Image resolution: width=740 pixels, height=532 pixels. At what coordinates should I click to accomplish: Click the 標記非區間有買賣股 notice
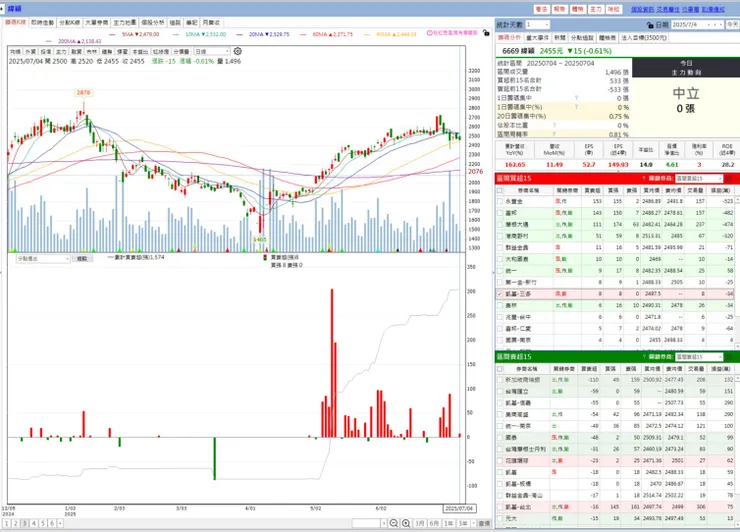tap(452, 33)
